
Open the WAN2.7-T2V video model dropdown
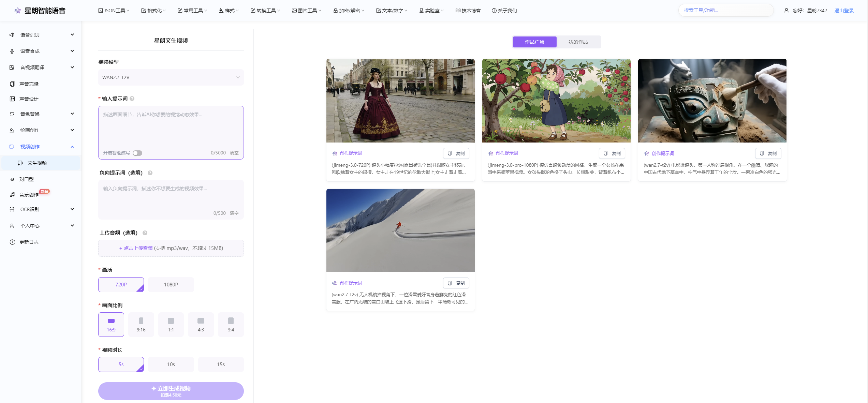pyautogui.click(x=171, y=77)
